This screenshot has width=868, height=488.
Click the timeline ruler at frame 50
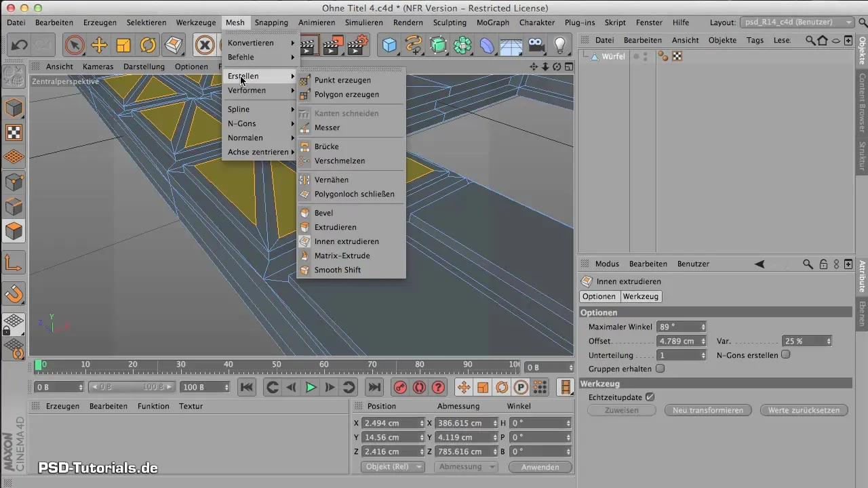click(x=276, y=367)
